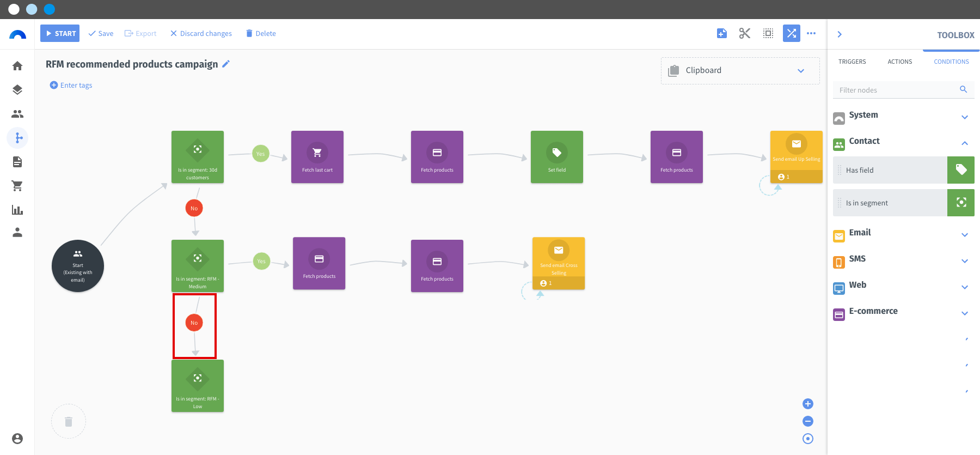Switch to the TRIGGERS tab
Image resolution: width=980 pixels, height=455 pixels.
852,62
